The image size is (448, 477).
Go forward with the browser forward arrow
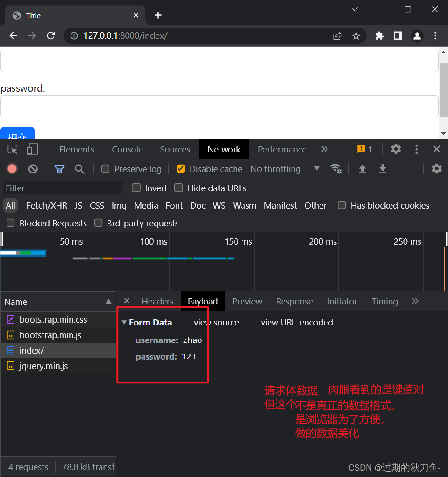pos(32,36)
